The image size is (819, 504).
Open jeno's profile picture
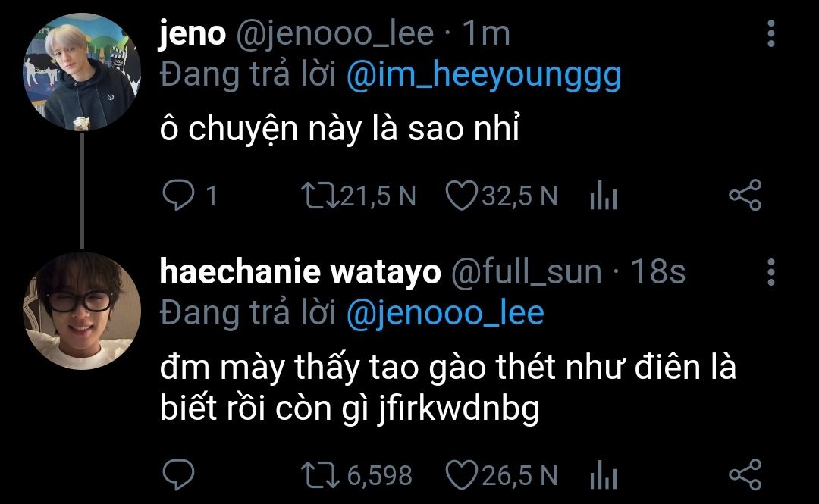tap(83, 73)
